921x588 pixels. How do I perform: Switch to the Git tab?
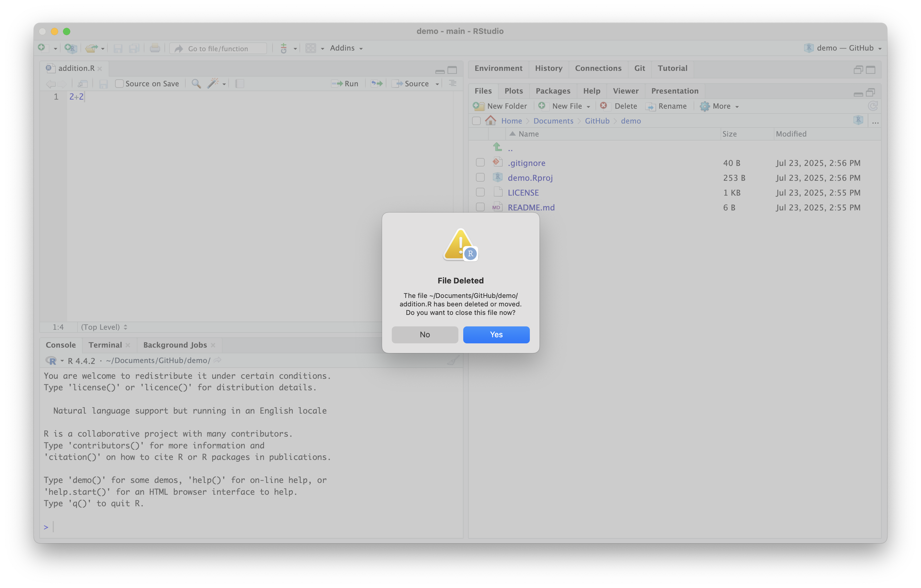pyautogui.click(x=639, y=68)
